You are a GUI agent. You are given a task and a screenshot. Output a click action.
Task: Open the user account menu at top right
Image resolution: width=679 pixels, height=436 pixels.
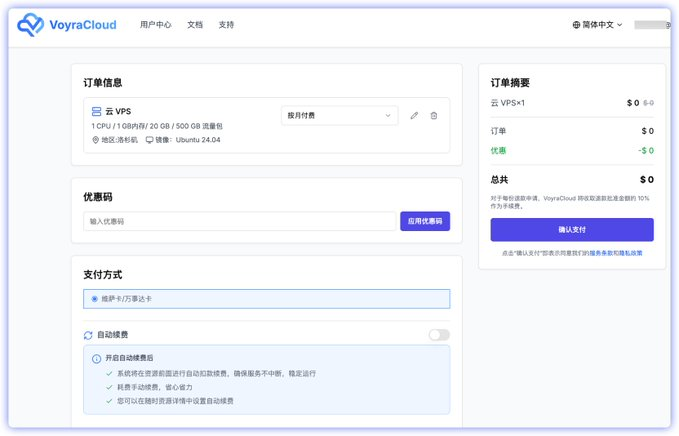coord(652,25)
